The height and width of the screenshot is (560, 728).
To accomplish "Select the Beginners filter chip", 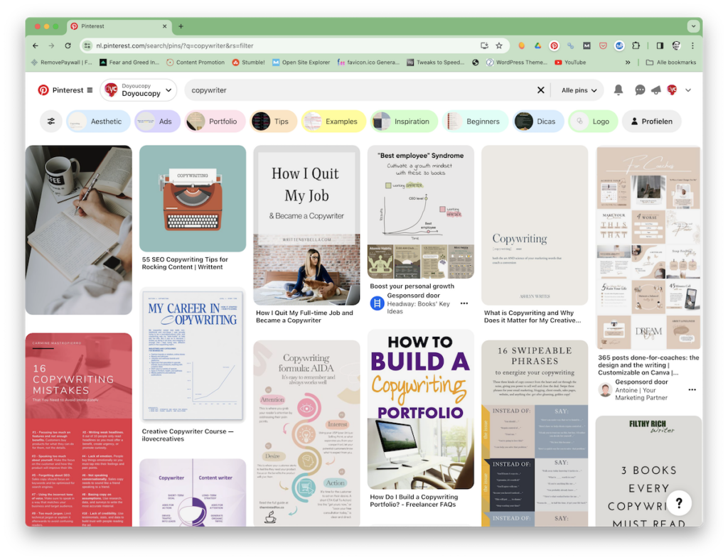I will (x=475, y=122).
